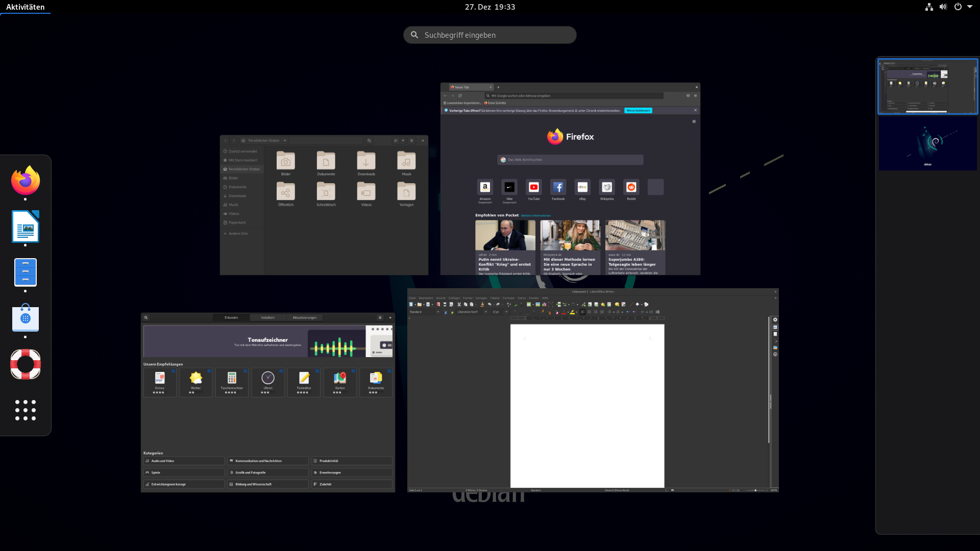Open the font name dropdown in Writer
The height and width of the screenshot is (551, 980).
[x=487, y=312]
